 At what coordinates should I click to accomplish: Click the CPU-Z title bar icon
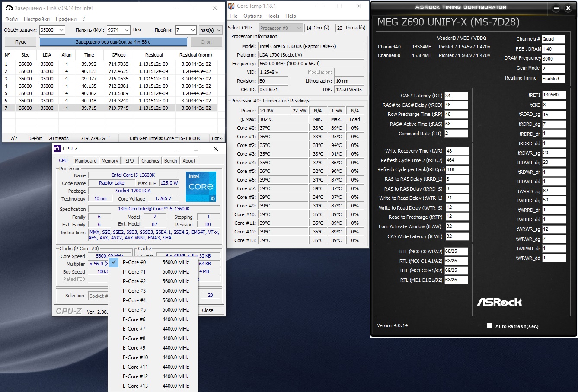pyautogui.click(x=57, y=149)
